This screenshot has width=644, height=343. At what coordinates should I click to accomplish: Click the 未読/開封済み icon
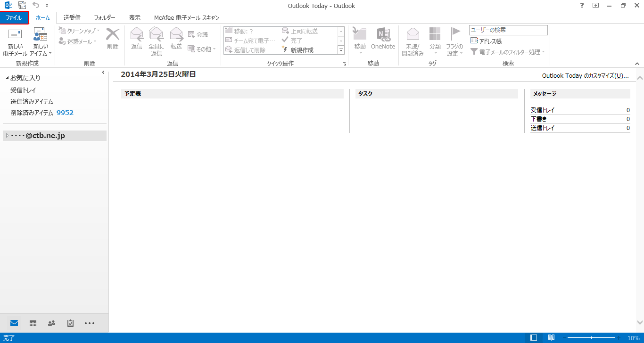pyautogui.click(x=413, y=41)
